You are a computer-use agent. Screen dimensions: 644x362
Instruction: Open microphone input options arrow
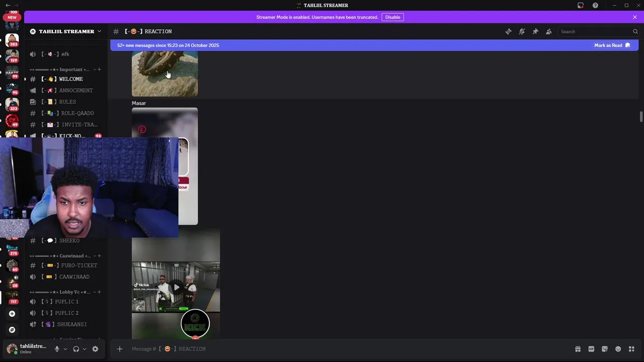click(65, 349)
